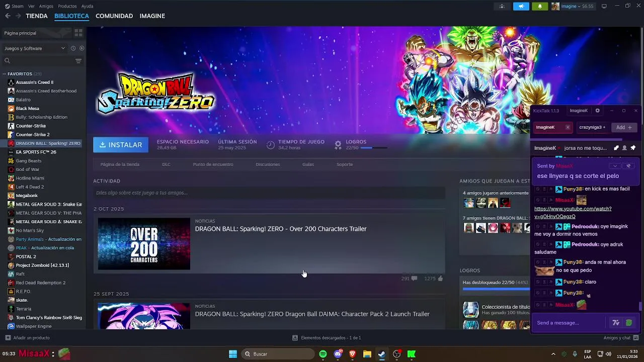Open the Juegos y Software dropdown

point(35,48)
